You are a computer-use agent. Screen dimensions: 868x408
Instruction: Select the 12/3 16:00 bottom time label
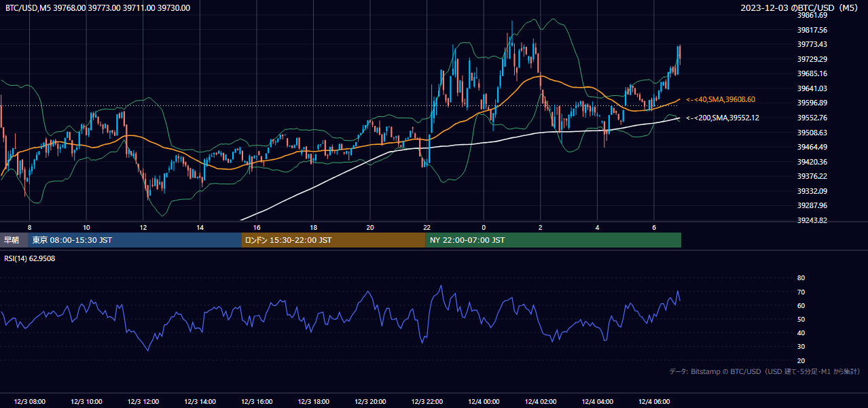pos(257,402)
